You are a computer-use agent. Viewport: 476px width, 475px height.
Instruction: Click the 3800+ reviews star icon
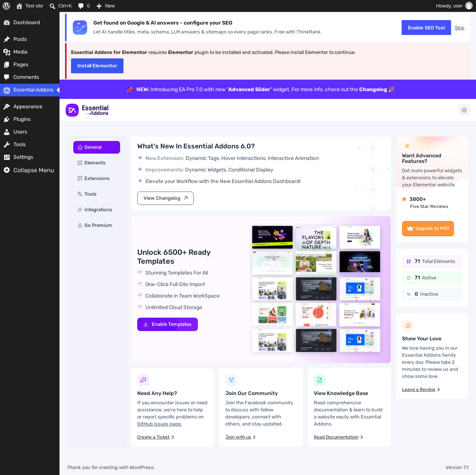click(x=404, y=199)
